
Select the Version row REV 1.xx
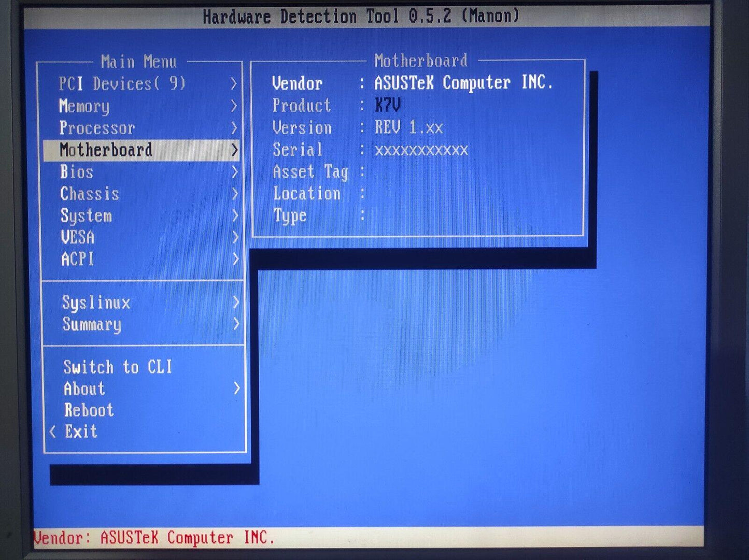coord(408,128)
